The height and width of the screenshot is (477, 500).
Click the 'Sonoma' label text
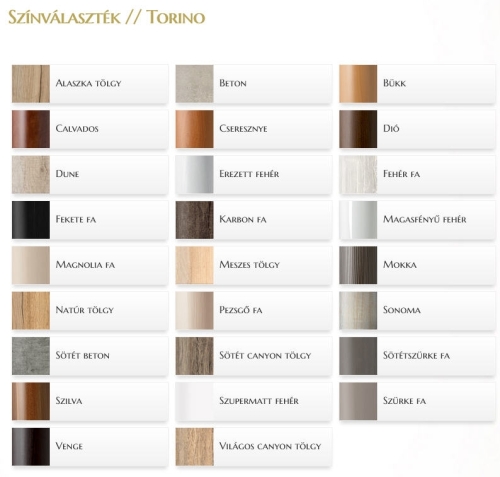point(402,310)
